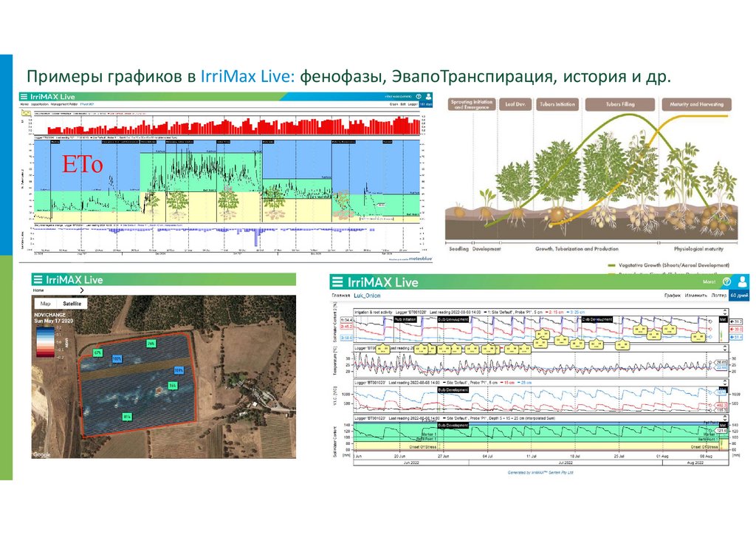Image resolution: width=756 pixels, height=535 pixels.
Task: Click Logger menu item in ETo panel
Action: point(413,104)
